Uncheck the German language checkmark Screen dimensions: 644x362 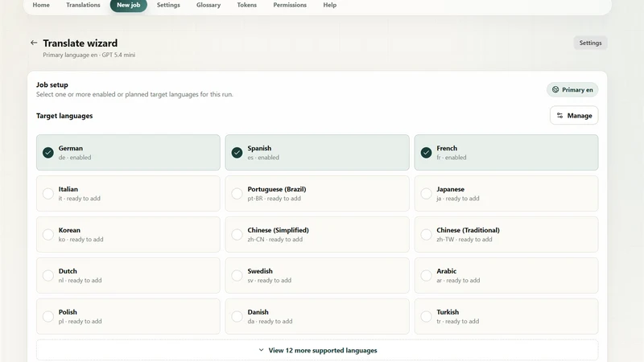tap(48, 153)
